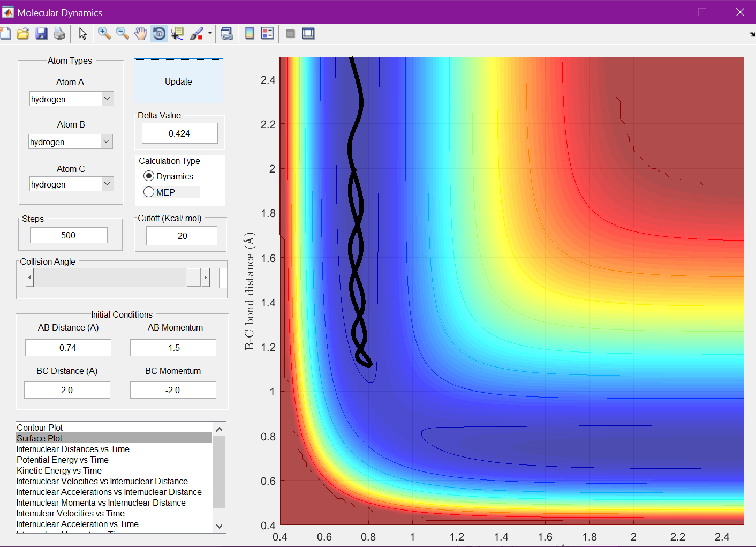Insert a colorbar from the toolbar
This screenshot has height=547, width=756.
pyautogui.click(x=250, y=34)
